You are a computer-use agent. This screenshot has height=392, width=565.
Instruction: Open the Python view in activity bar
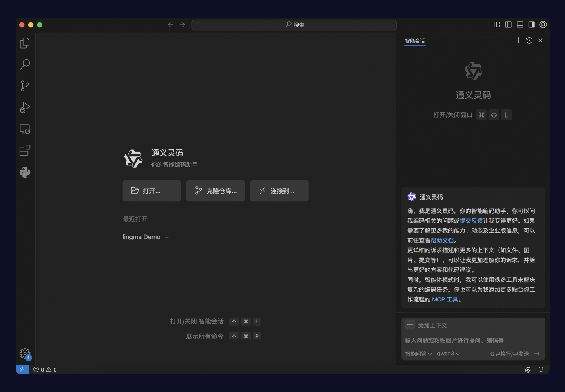click(x=25, y=172)
